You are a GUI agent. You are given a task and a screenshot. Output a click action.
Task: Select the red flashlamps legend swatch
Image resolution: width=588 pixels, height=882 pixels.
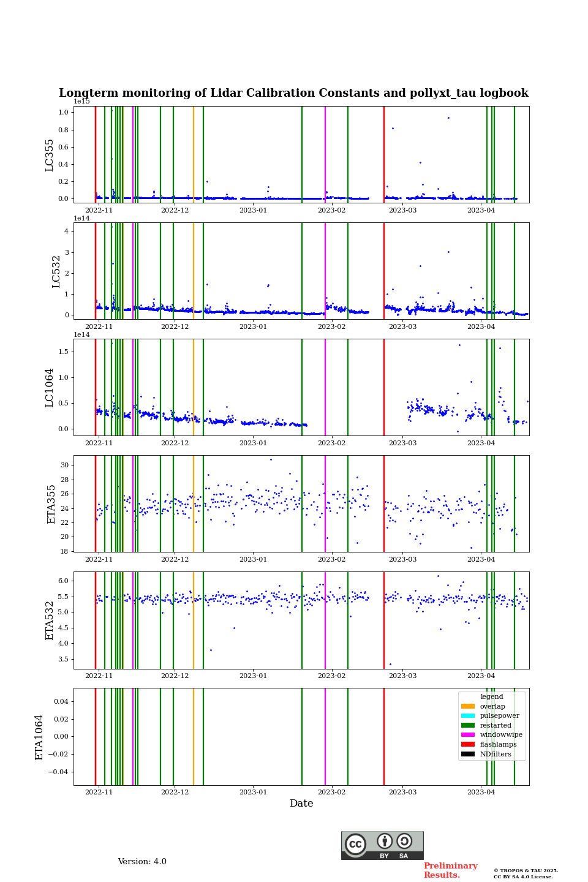(x=468, y=745)
